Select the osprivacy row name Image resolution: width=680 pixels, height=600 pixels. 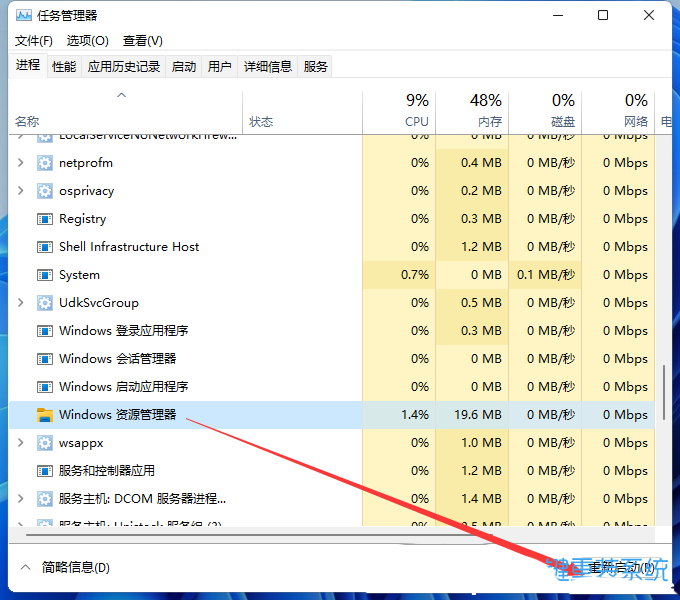86,191
